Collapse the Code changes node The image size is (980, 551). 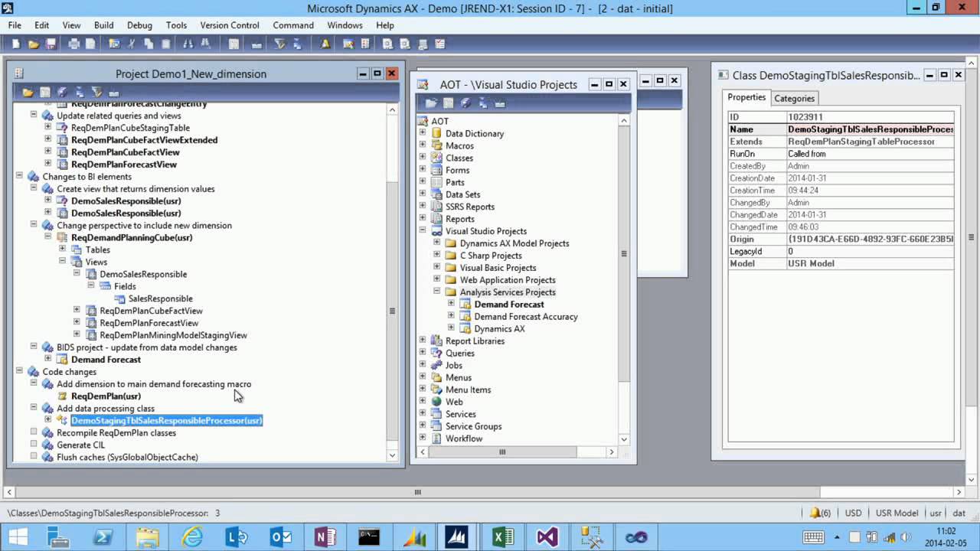19,372
